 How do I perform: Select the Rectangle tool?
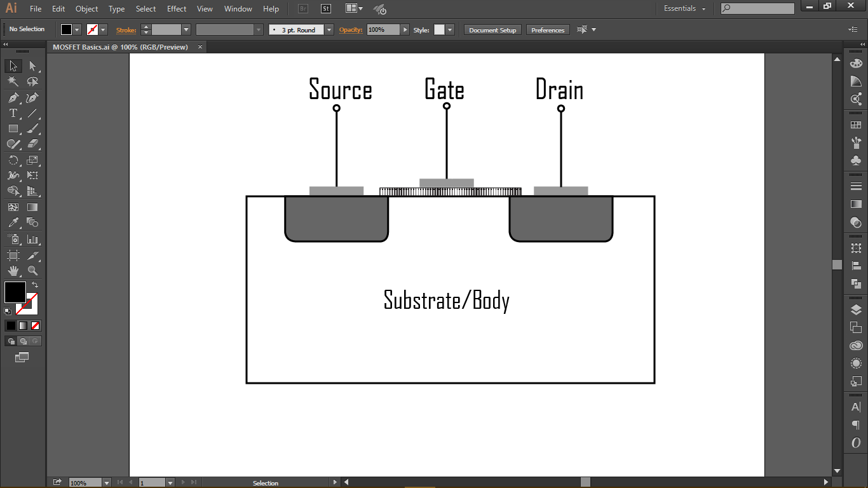13,129
